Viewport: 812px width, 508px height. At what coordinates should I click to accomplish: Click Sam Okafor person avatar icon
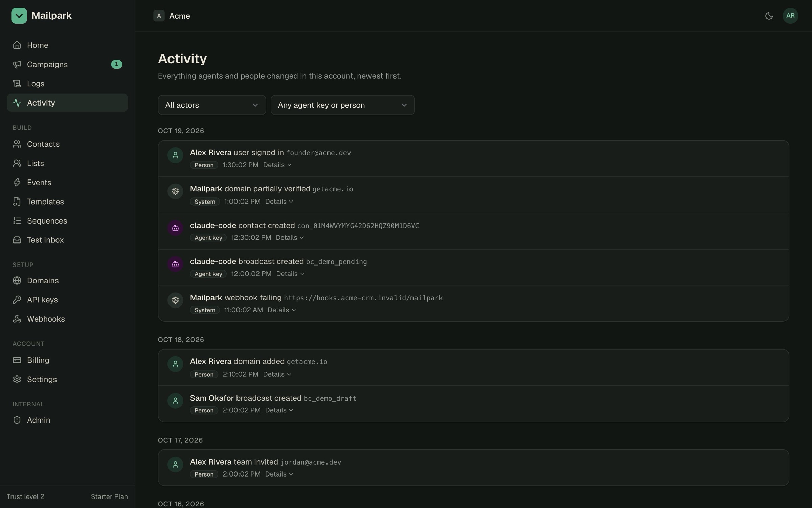coord(175,401)
